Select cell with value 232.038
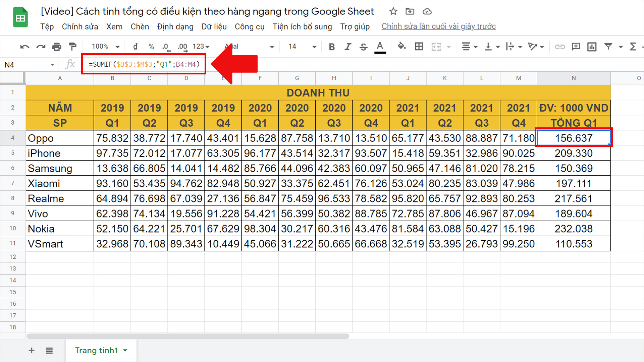 click(574, 229)
